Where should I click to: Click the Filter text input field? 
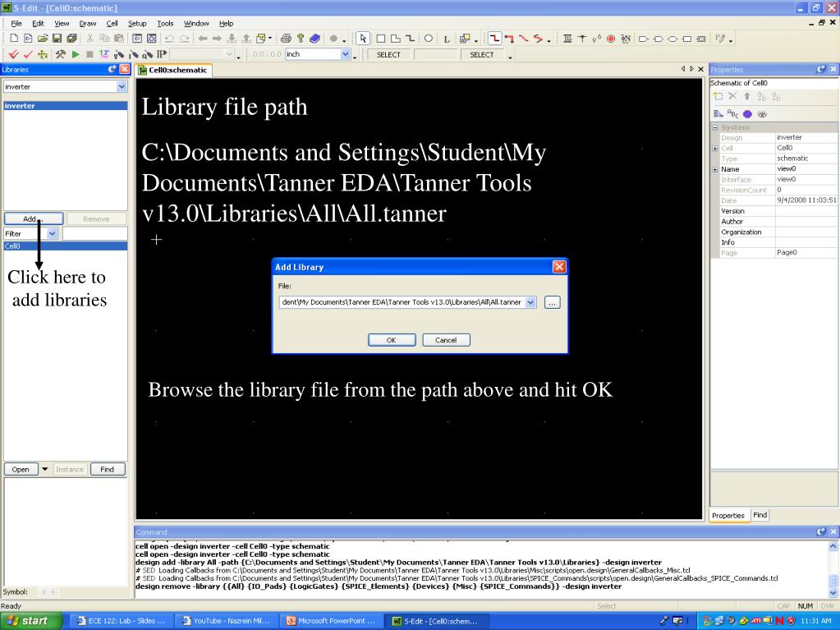click(94, 233)
